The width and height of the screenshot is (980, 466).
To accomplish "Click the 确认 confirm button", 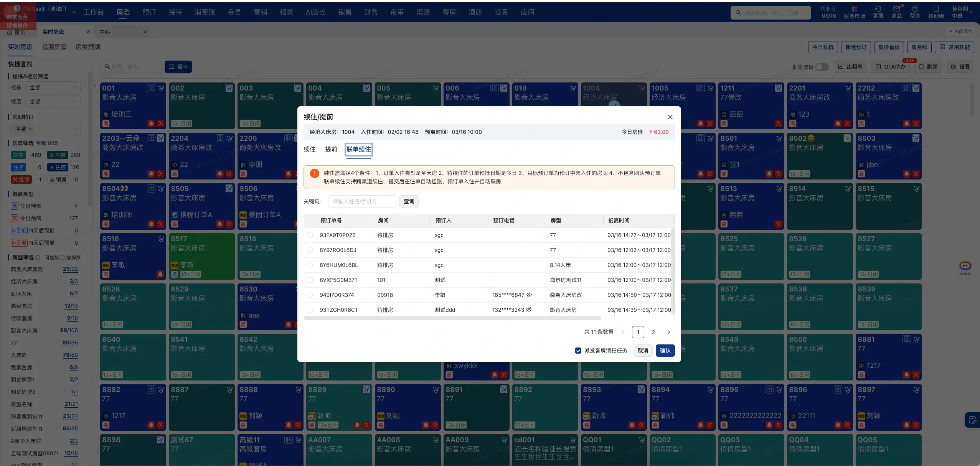I will coord(665,350).
